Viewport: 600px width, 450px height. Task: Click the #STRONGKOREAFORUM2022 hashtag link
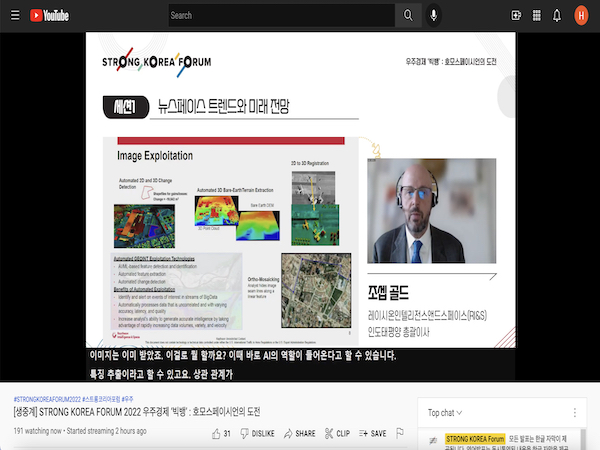click(47, 399)
